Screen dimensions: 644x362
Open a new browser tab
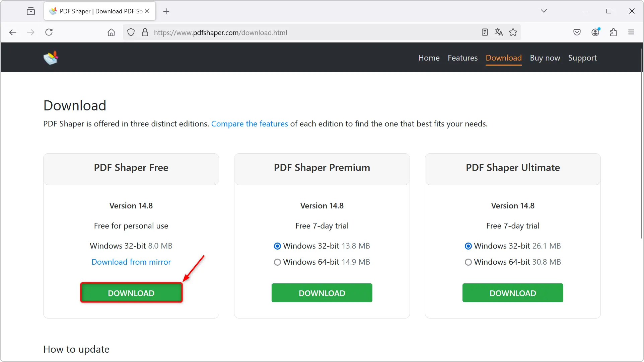[x=166, y=11]
